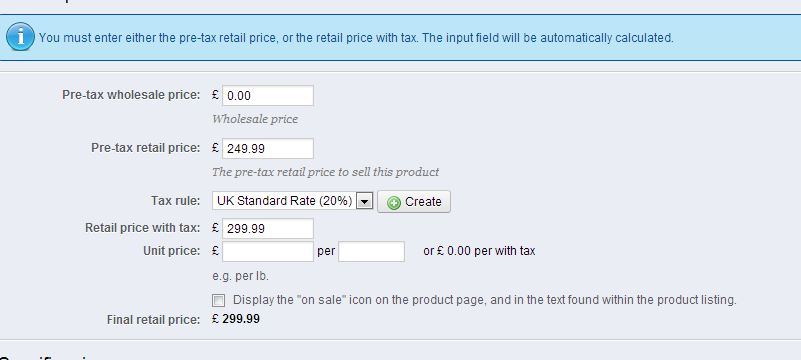Click the Final retail price value £ 299.99

pos(236,319)
